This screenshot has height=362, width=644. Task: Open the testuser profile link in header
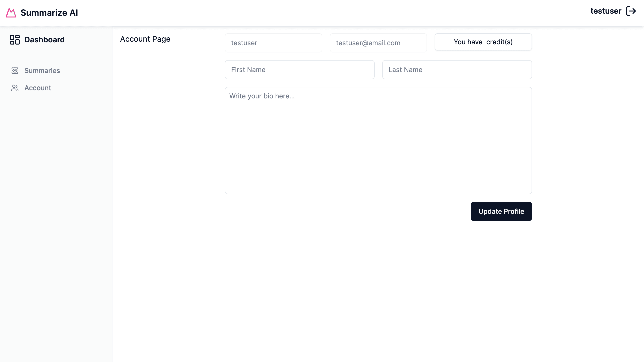click(x=606, y=11)
